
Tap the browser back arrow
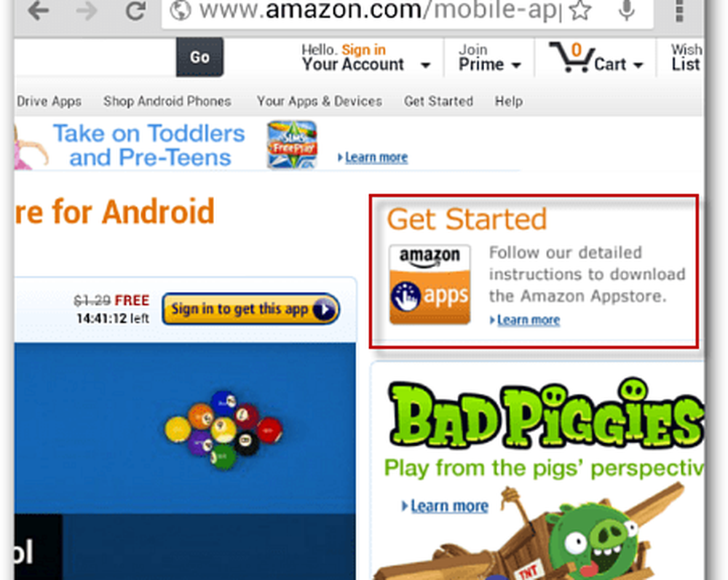38,10
